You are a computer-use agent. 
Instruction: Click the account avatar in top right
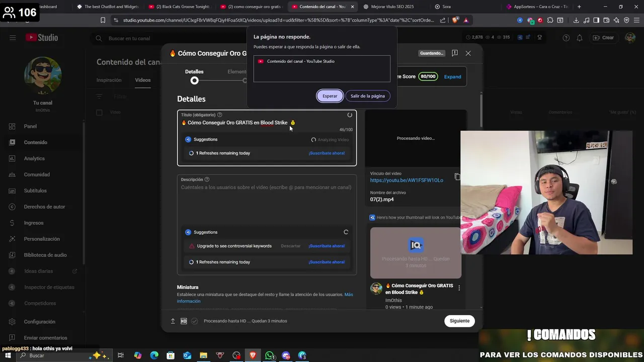pyautogui.click(x=630, y=38)
